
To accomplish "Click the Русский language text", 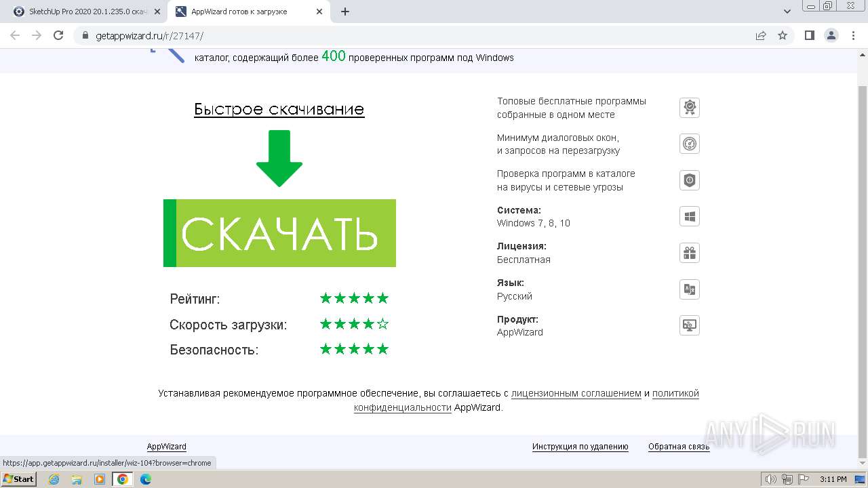I will coord(515,296).
